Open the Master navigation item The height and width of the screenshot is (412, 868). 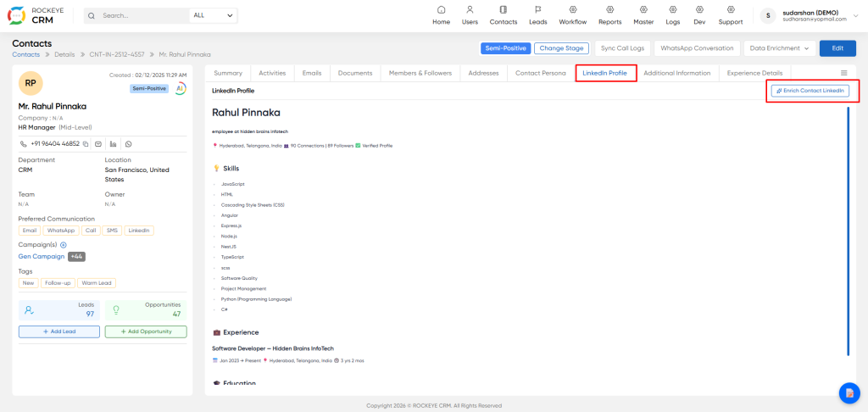click(644, 15)
